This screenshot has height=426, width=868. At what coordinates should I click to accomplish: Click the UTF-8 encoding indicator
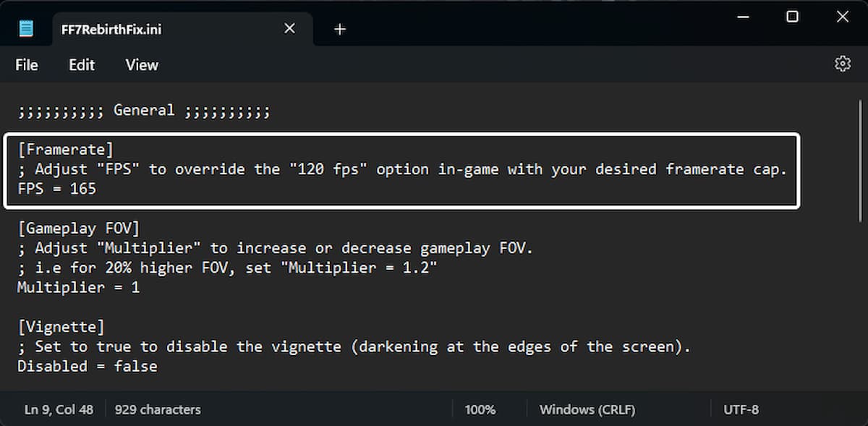coord(741,409)
